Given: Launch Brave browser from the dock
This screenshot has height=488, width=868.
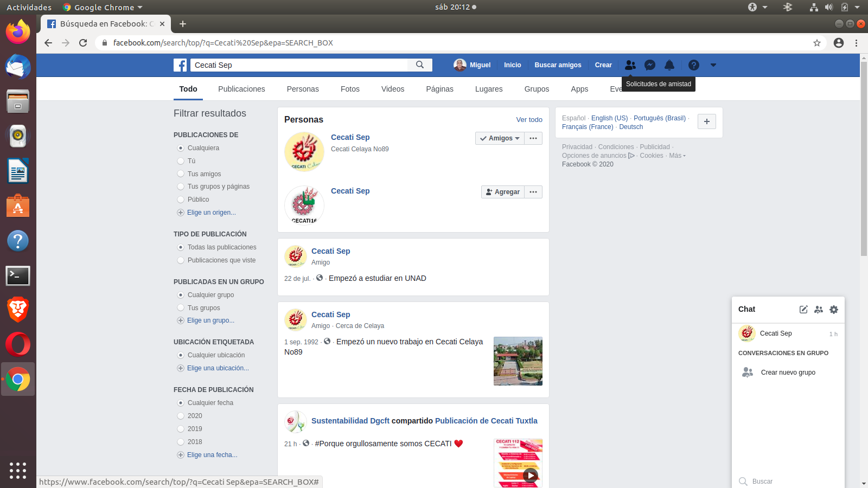Looking at the screenshot, I should pos(18,310).
